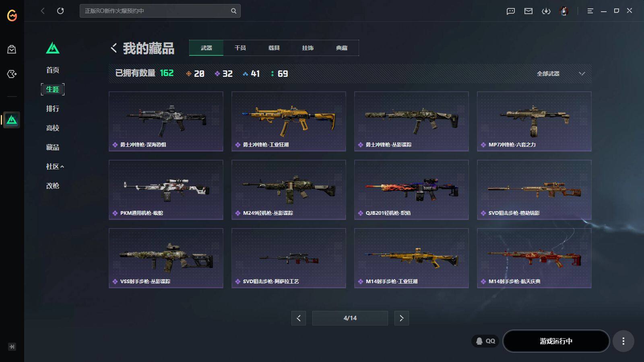
Task: Expand the 社区 menu item
Action: tap(55, 167)
